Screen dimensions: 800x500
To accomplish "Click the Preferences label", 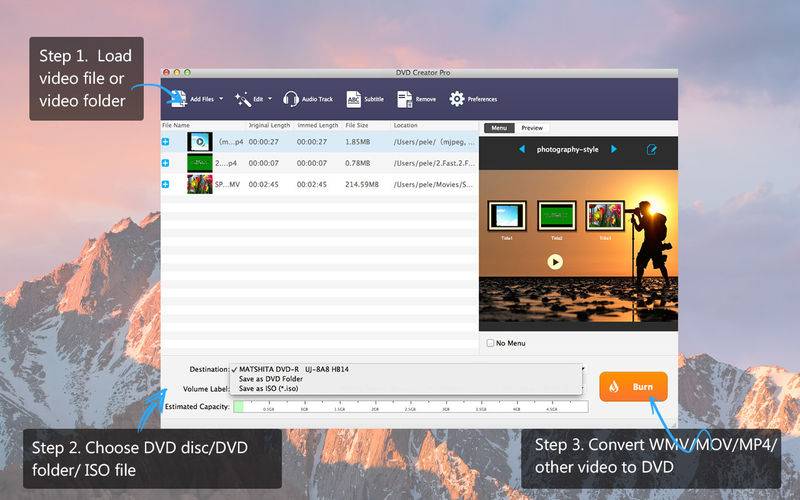I will pos(482,99).
